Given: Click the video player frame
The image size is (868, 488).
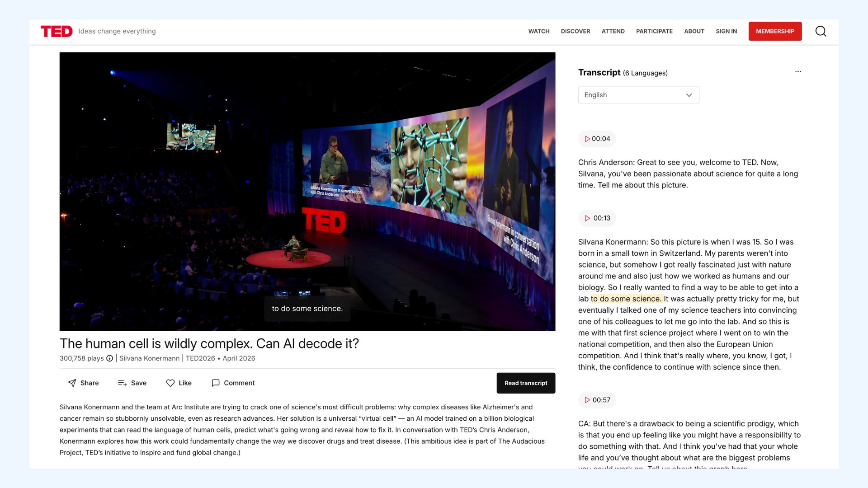Looking at the screenshot, I should [x=307, y=192].
